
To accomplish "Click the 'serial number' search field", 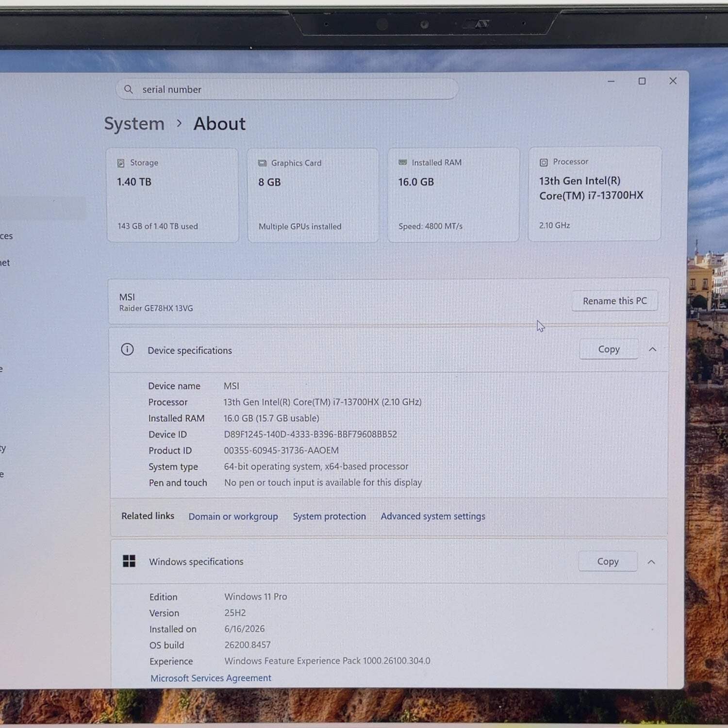I will tap(287, 89).
